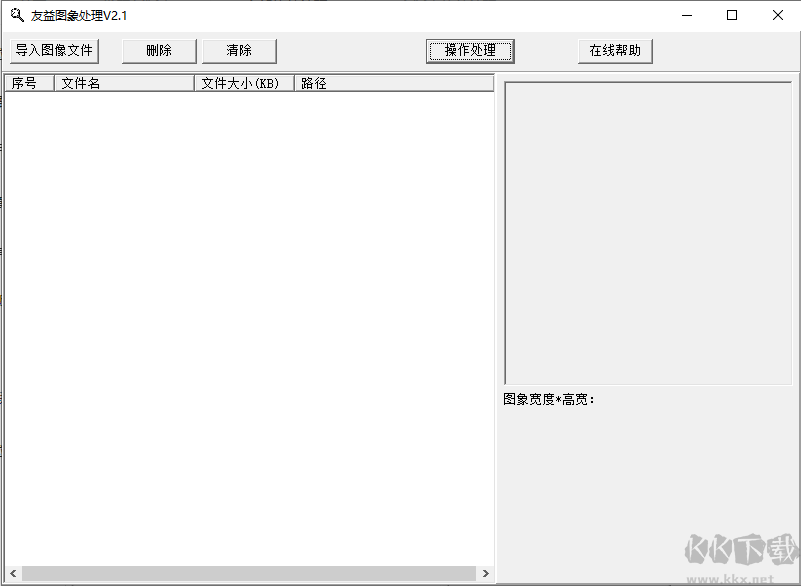The image size is (801, 586).
Task: Click the 序号 column header
Action: [30, 83]
